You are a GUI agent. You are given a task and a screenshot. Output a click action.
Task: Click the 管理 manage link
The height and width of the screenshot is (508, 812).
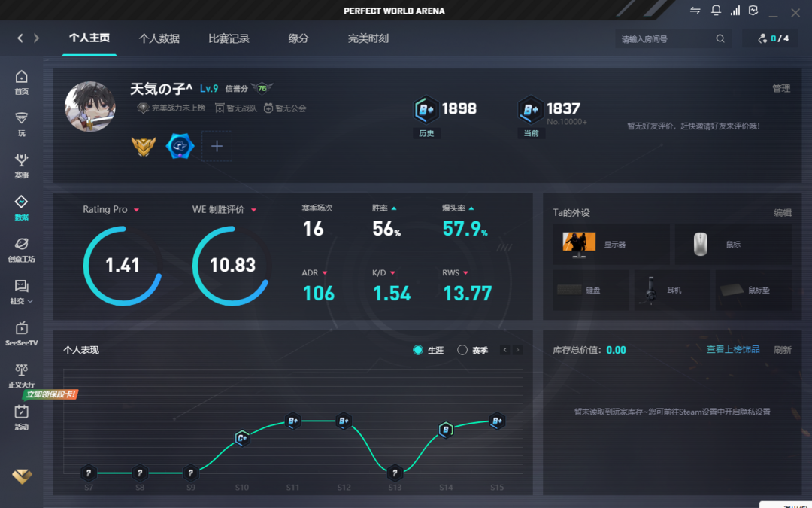click(781, 89)
